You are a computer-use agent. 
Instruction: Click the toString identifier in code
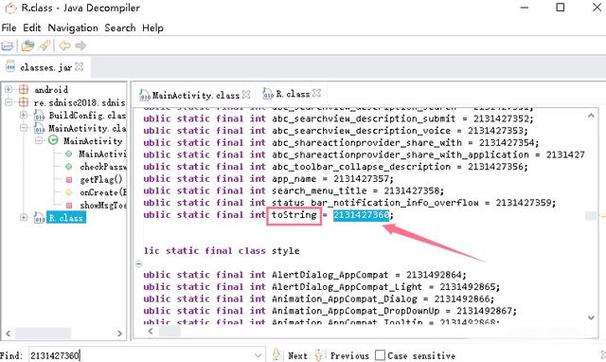coord(294,215)
